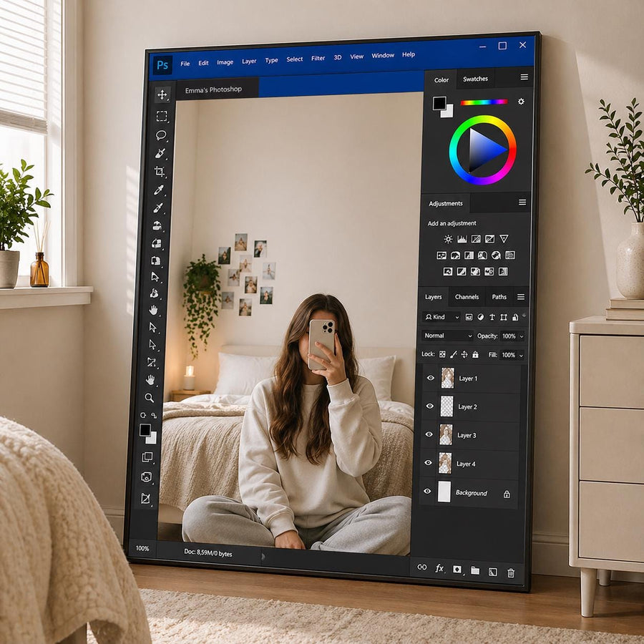
Task: Click the rainbow hue strip in Color panel
Action: [484, 102]
